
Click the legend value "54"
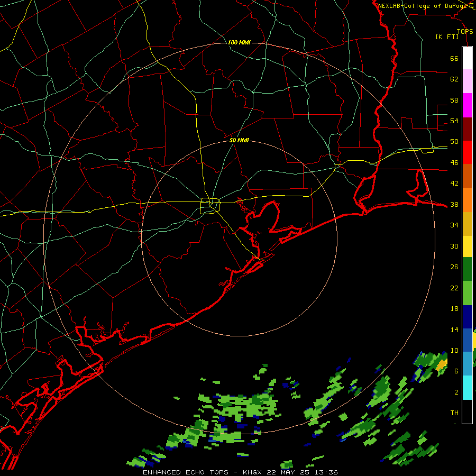coord(454,121)
